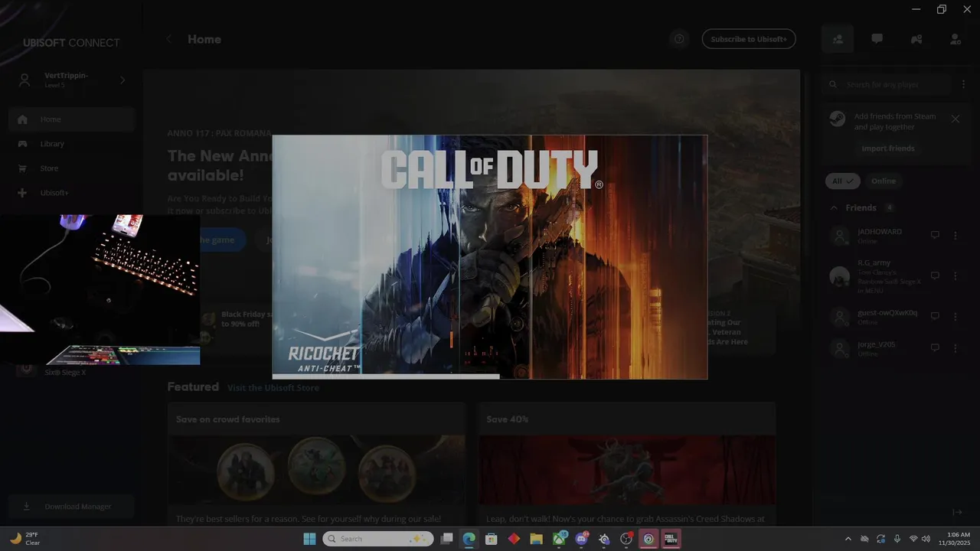
Task: Click the help question mark icon
Action: pos(679,39)
